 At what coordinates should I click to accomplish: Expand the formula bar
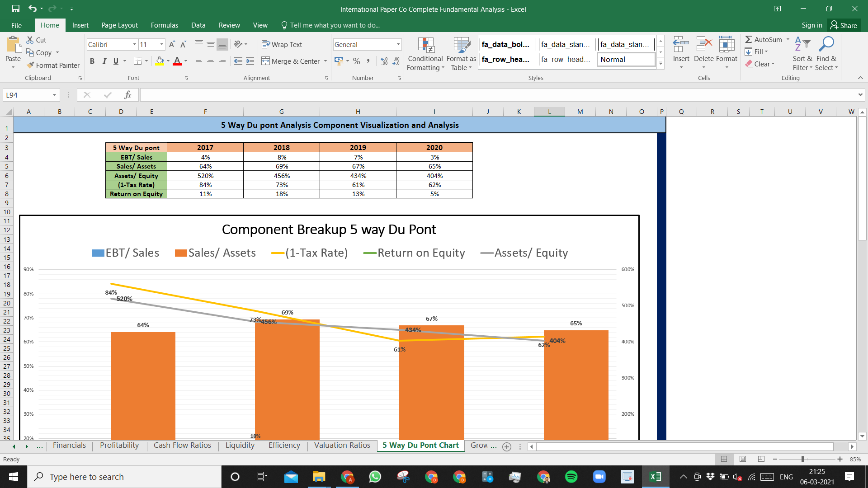(x=860, y=95)
